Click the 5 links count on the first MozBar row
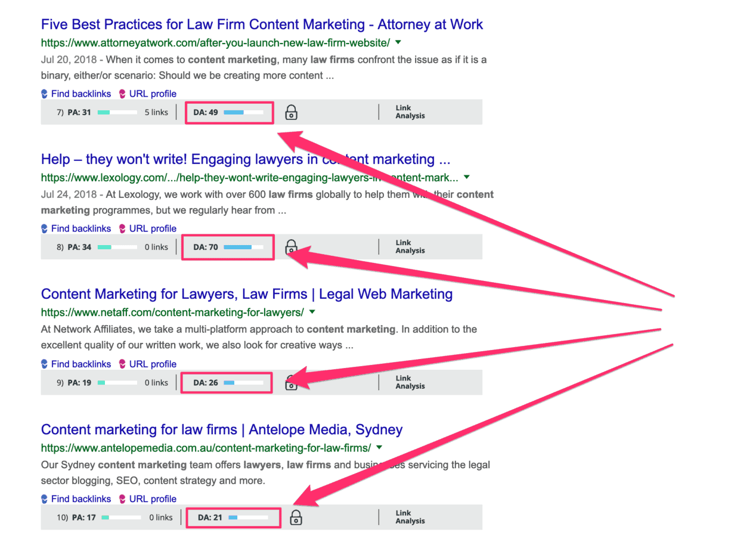The image size is (756, 551). click(155, 112)
